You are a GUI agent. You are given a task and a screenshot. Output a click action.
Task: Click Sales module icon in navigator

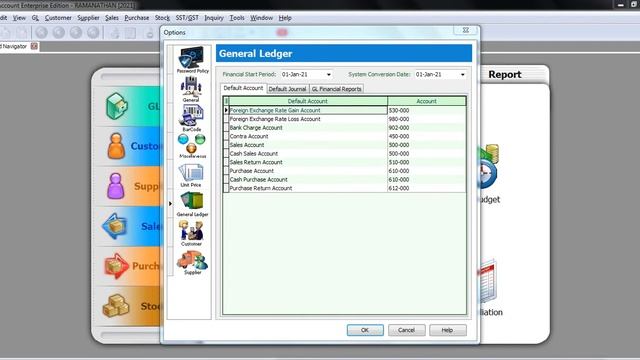coord(115,226)
